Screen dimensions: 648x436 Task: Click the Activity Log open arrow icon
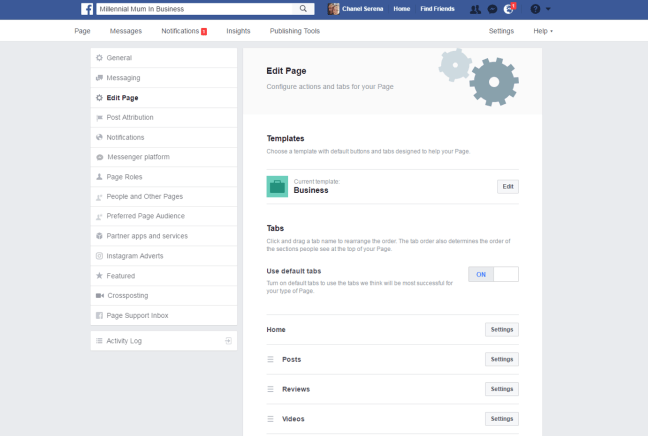tap(228, 341)
